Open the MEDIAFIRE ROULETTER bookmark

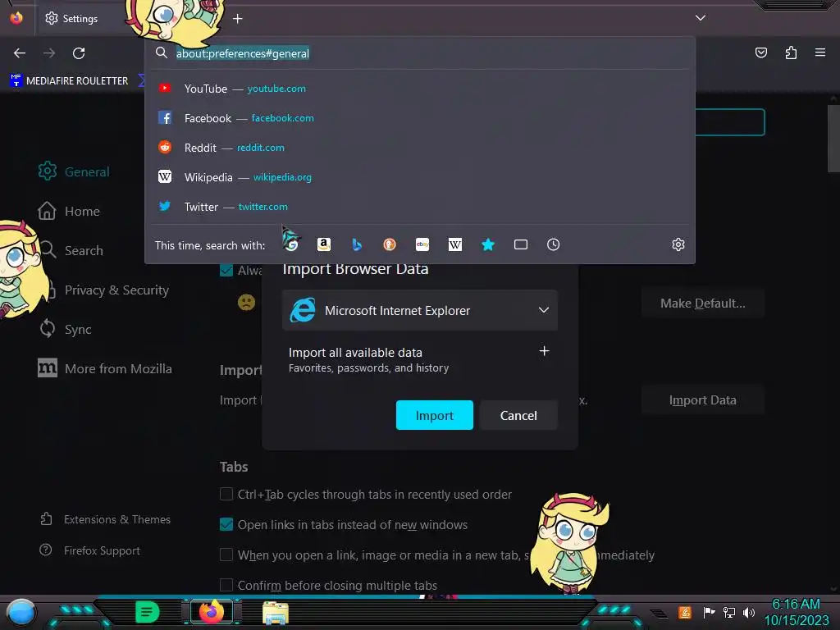coord(69,81)
